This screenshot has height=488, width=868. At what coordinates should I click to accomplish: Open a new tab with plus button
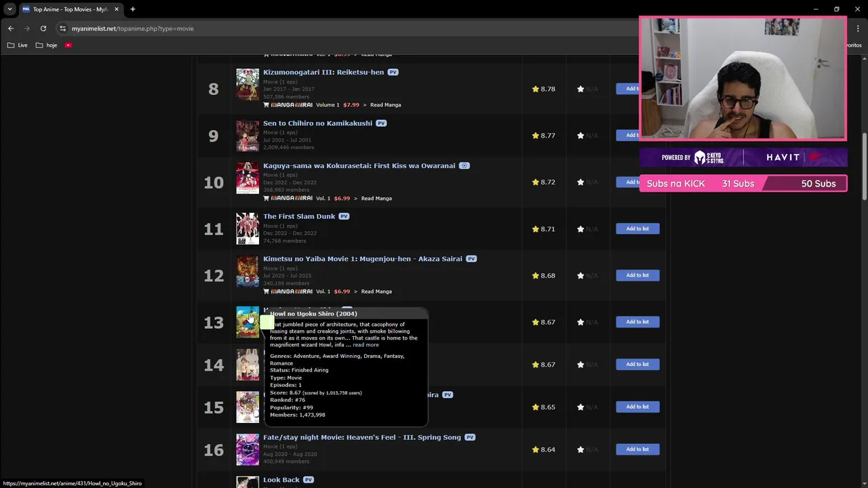(x=133, y=9)
